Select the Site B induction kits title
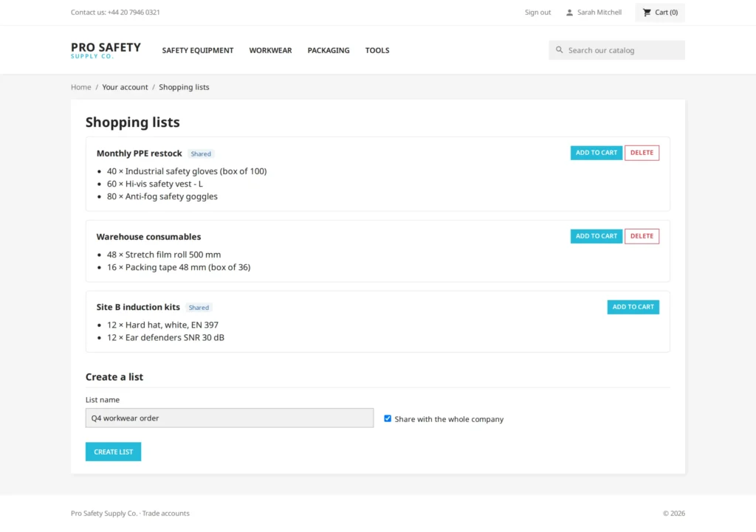The width and height of the screenshot is (756, 532). (138, 307)
